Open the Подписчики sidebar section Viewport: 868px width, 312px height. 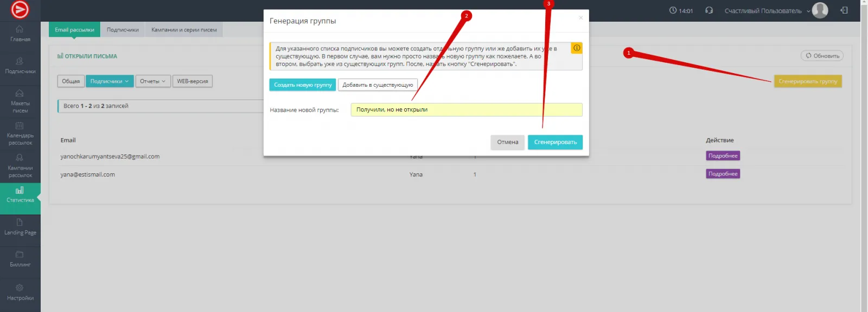pos(20,66)
